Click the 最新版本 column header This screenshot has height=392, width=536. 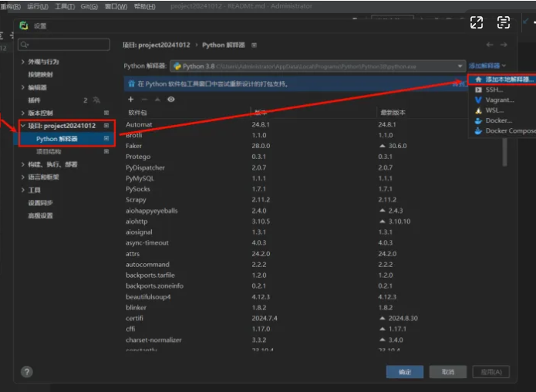[393, 113]
